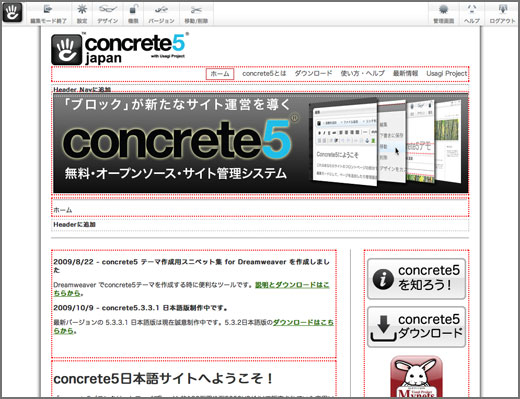Screen dimensions: 520x399
Task: Click the concrete5 hero banner block
Action: (260, 143)
